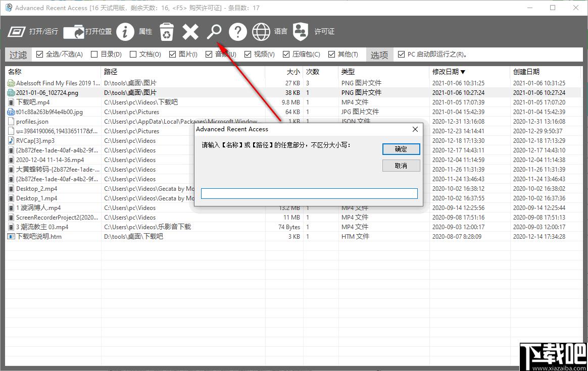Click path C:\Users\pc\Videos\下载吧
Image resolution: width=588 pixels, height=371 pixels.
click(141, 102)
